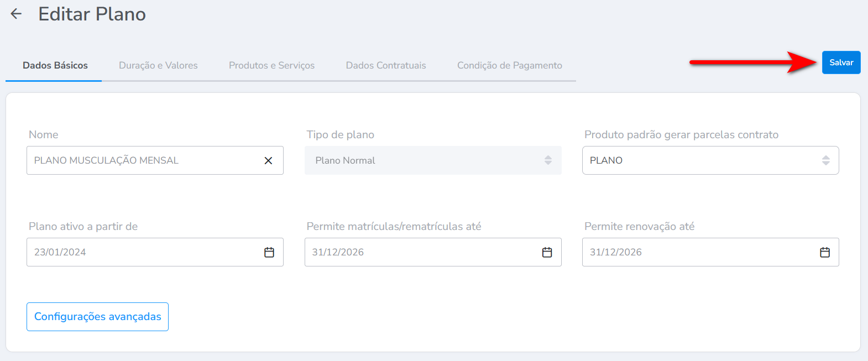The image size is (868, 361).
Task: Go to the Produtos e Serviços tab
Action: (x=271, y=65)
